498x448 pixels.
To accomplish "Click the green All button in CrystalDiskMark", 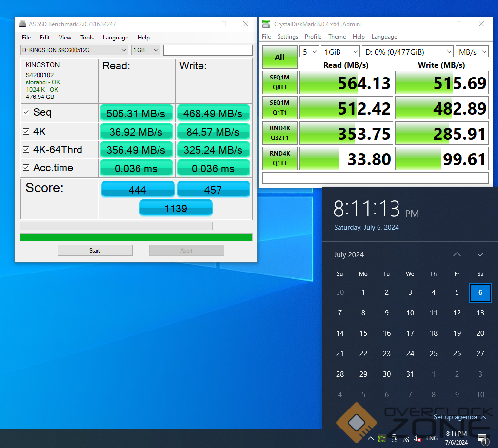I will pos(279,58).
